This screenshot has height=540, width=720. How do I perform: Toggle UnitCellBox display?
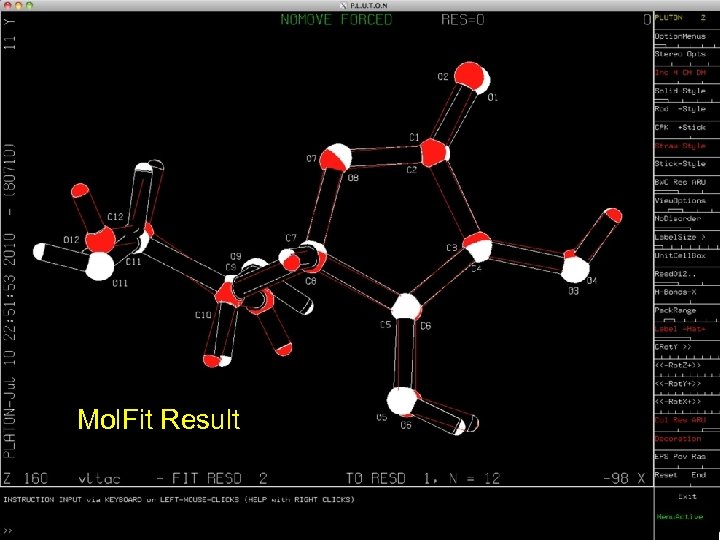pyautogui.click(x=680, y=255)
